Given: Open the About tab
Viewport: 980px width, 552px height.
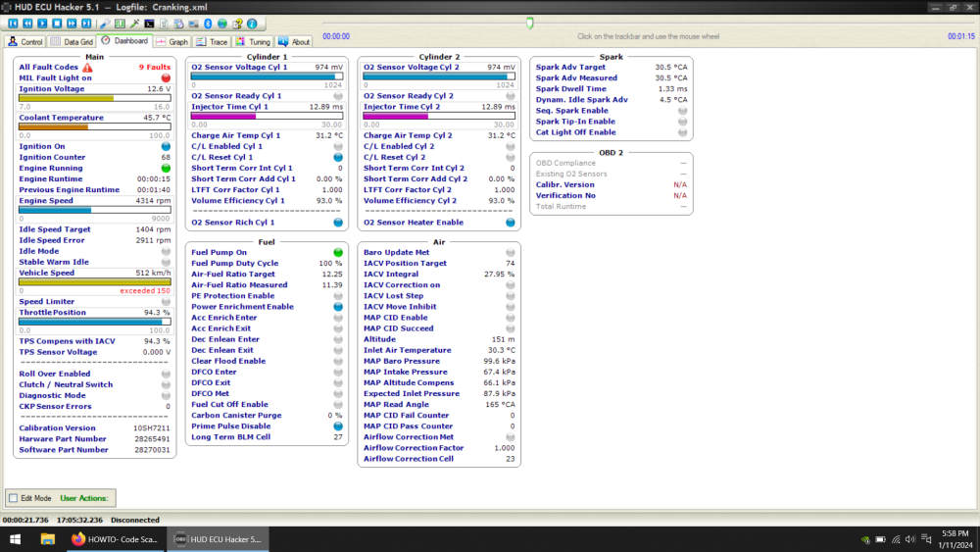Looking at the screenshot, I should point(294,42).
